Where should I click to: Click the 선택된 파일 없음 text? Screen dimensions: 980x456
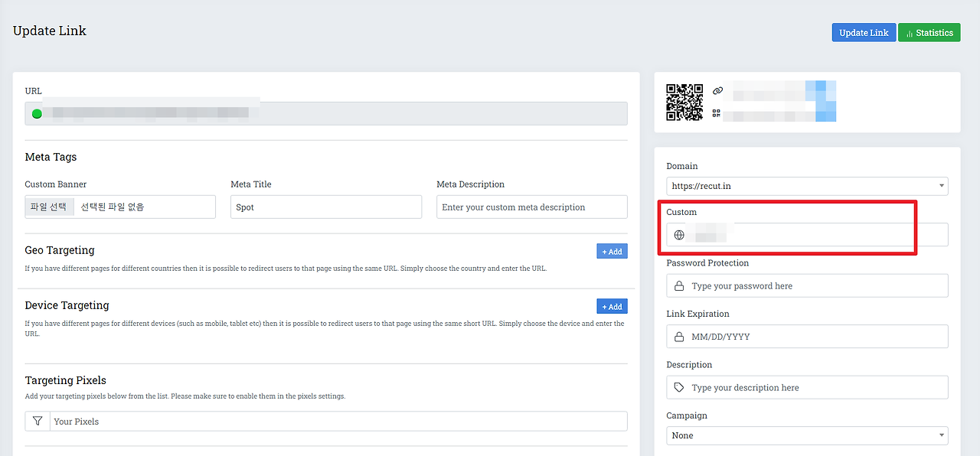pos(113,207)
